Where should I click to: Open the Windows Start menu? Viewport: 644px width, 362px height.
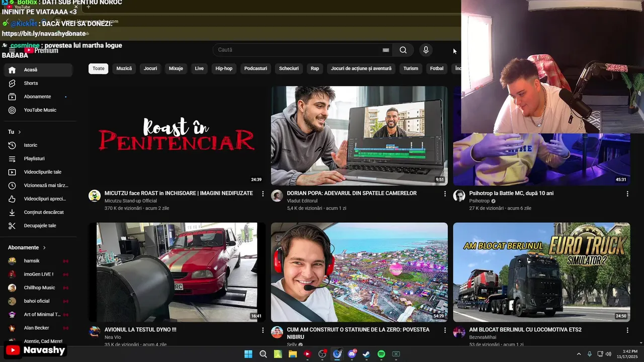click(x=248, y=354)
